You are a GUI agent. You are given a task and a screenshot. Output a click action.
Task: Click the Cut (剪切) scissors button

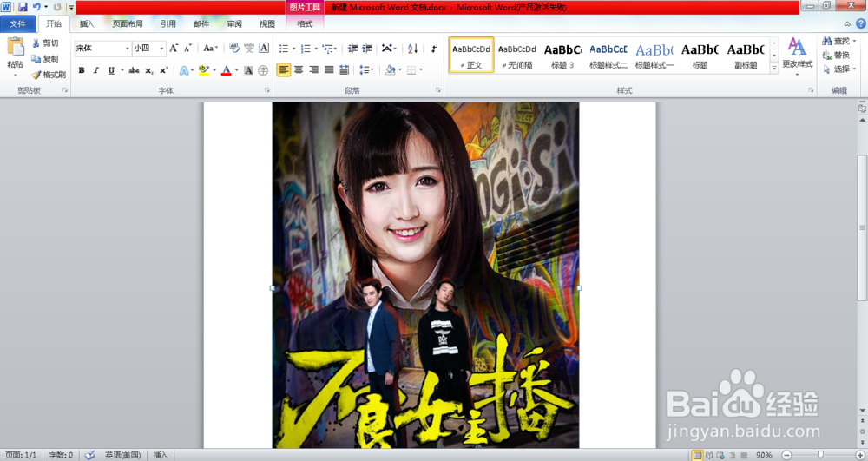pos(45,43)
